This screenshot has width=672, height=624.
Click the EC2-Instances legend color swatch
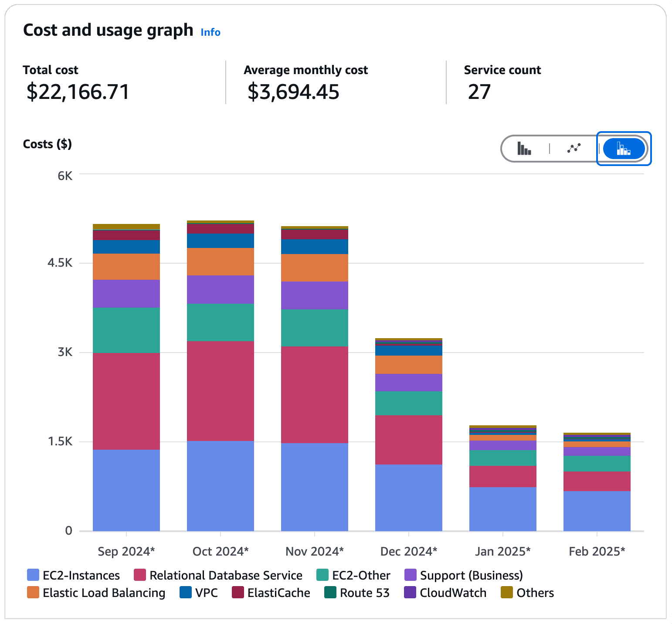[33, 575]
